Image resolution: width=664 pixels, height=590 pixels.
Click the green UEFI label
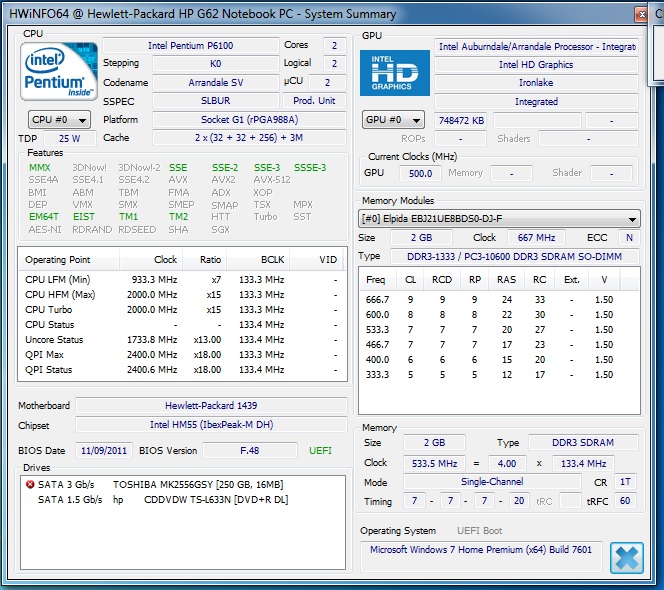tap(320, 450)
